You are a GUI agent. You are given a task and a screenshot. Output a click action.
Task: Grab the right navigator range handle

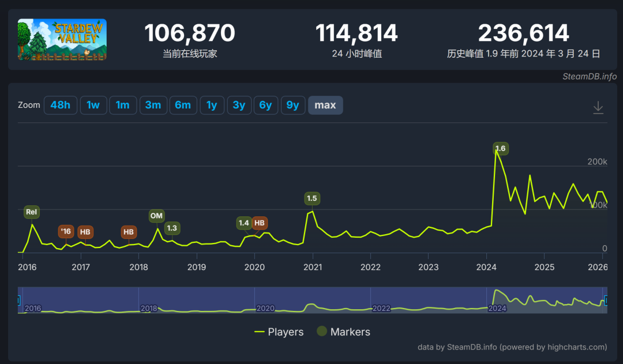[606, 301]
